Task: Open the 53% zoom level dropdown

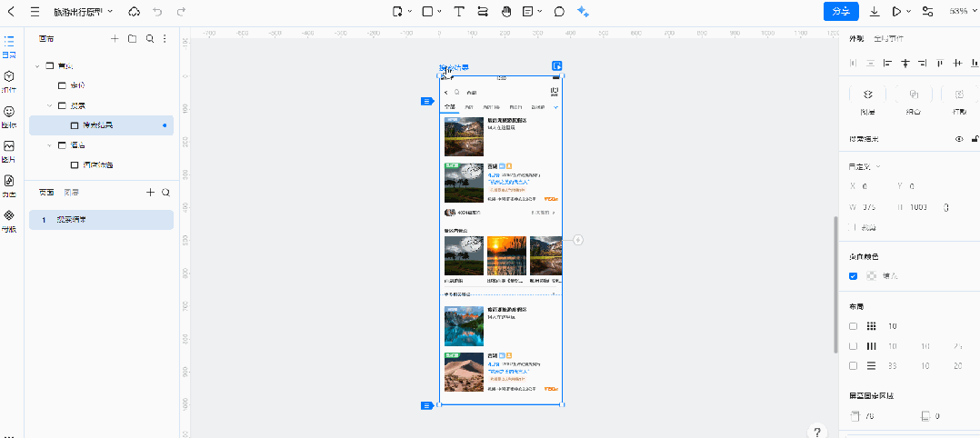Action: (x=958, y=12)
